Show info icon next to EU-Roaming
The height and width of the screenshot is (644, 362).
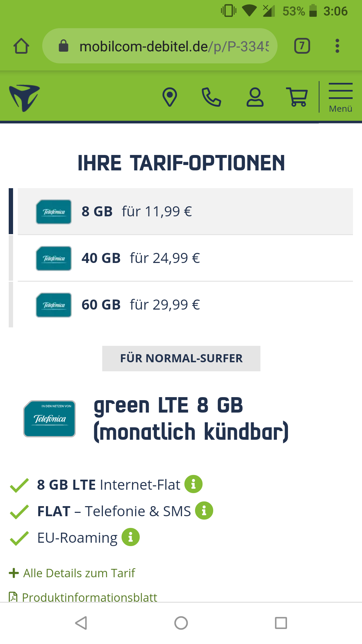pos(130,537)
